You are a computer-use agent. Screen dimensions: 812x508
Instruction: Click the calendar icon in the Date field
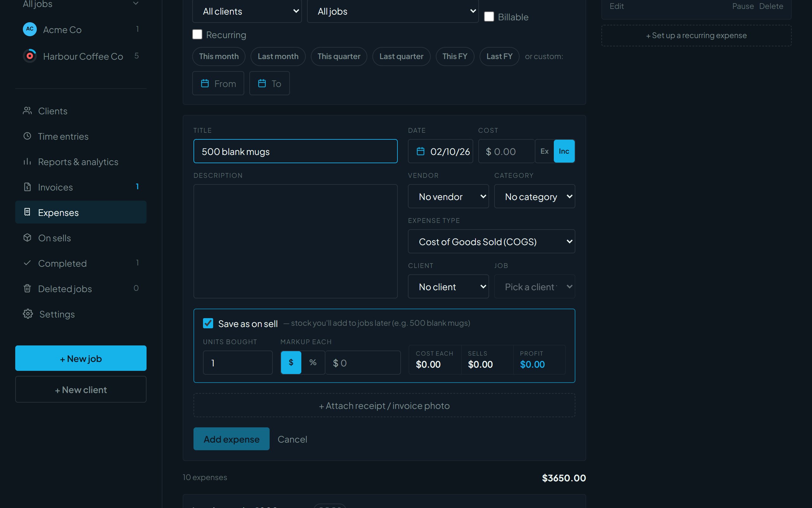(420, 151)
